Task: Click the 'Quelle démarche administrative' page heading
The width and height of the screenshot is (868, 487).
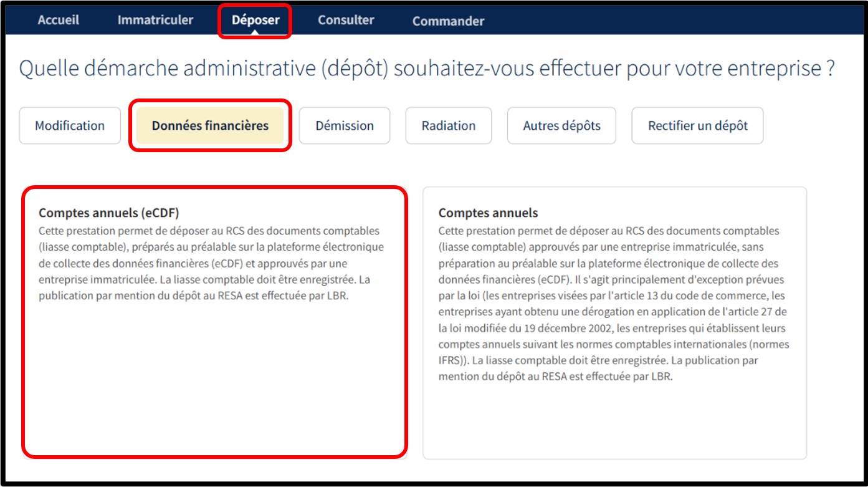Action: point(426,69)
